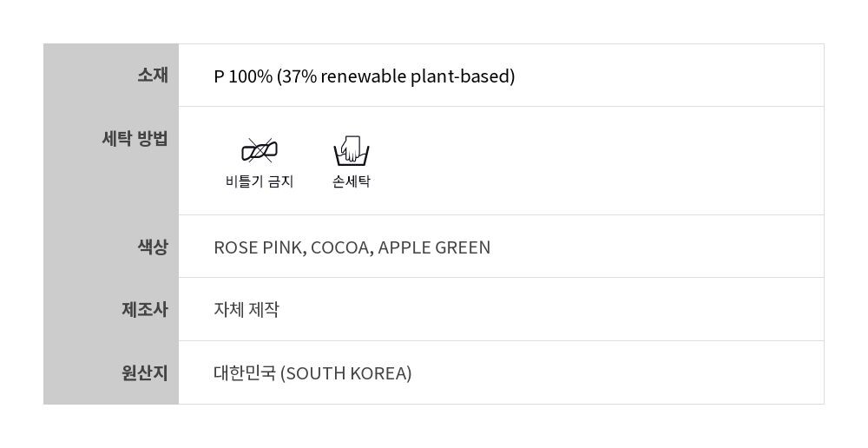The image size is (868, 448).
Task: Choose the ROSE PINK color text
Action: click(x=258, y=247)
